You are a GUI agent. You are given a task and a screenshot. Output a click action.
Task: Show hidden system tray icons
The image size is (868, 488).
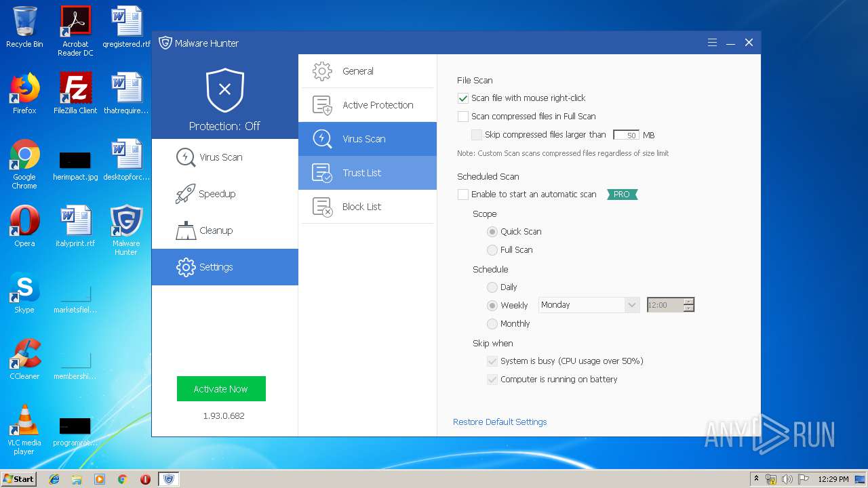[756, 479]
